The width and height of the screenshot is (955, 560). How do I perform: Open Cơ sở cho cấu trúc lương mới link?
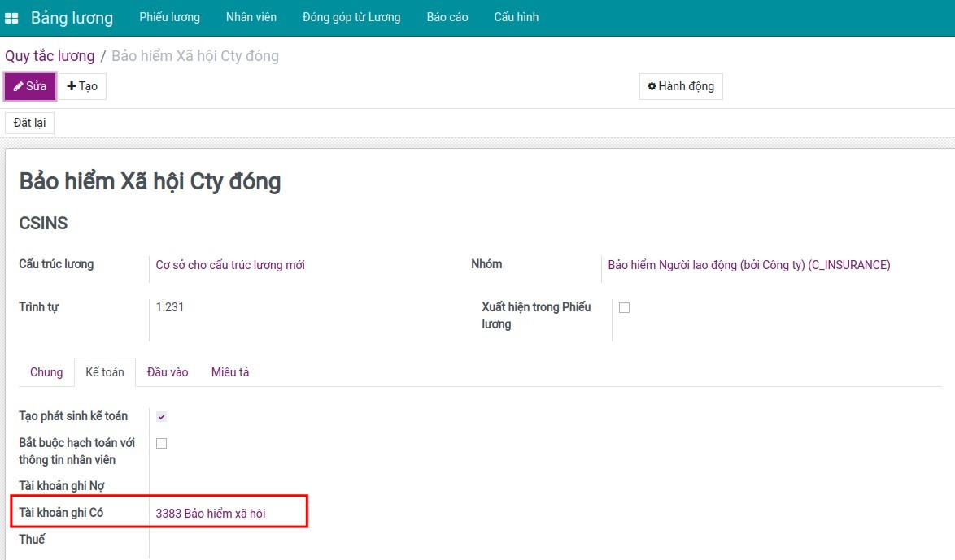pyautogui.click(x=230, y=265)
